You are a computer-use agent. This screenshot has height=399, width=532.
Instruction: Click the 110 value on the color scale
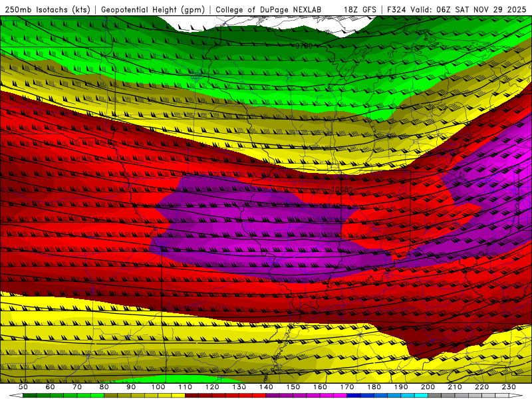(186, 387)
